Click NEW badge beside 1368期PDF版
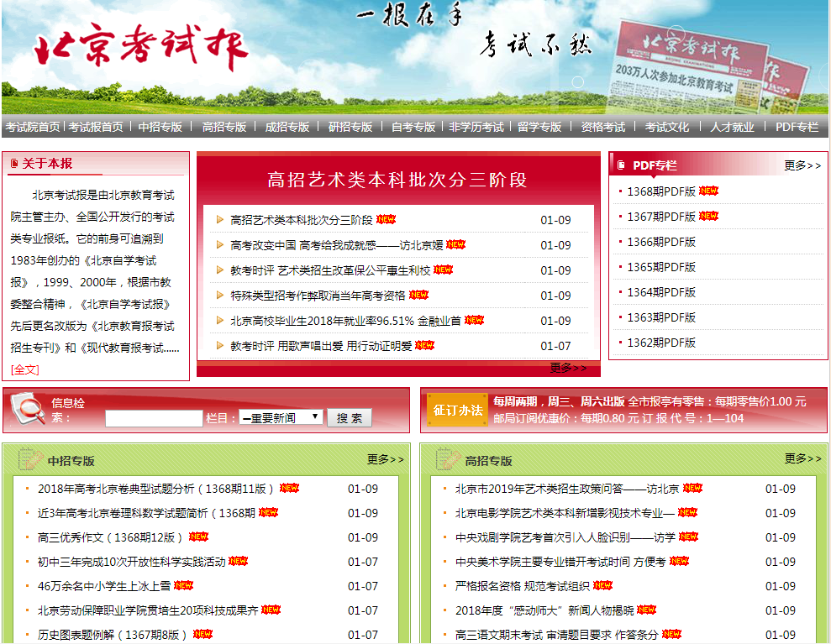 pos(708,191)
